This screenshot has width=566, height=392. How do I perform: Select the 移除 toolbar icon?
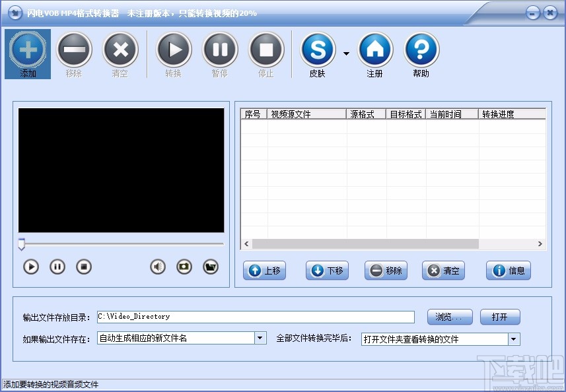pos(74,53)
